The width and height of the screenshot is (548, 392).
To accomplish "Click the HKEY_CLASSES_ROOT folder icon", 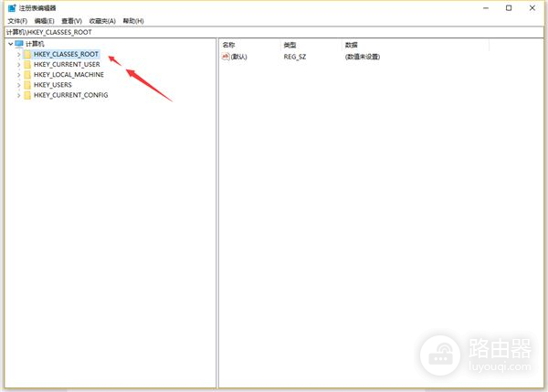I will tap(27, 54).
